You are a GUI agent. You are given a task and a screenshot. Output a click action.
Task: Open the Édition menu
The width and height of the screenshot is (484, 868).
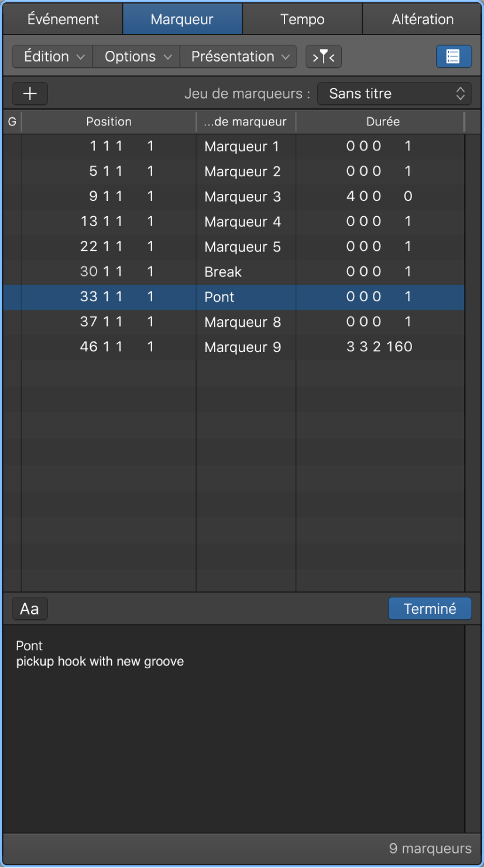(x=52, y=56)
